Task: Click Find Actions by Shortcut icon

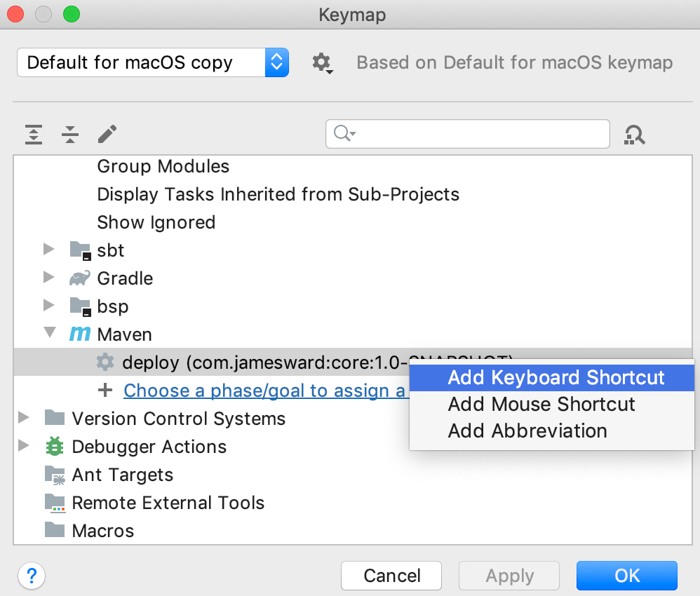Action: click(634, 134)
